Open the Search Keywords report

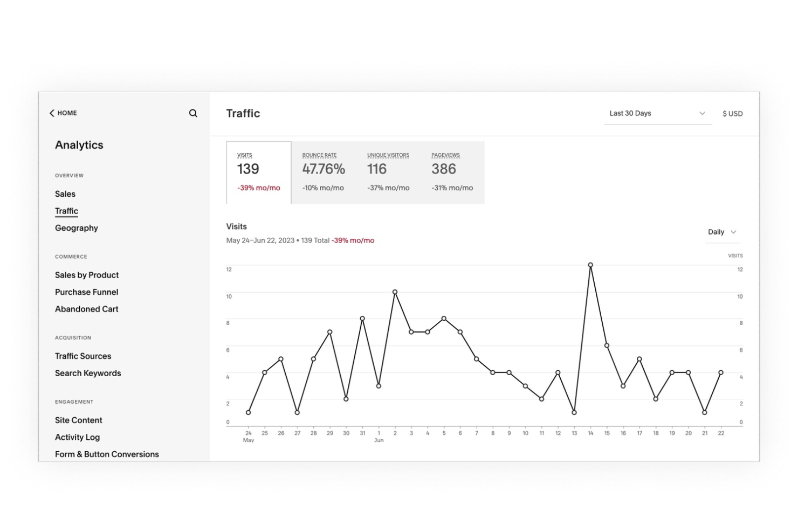88,373
